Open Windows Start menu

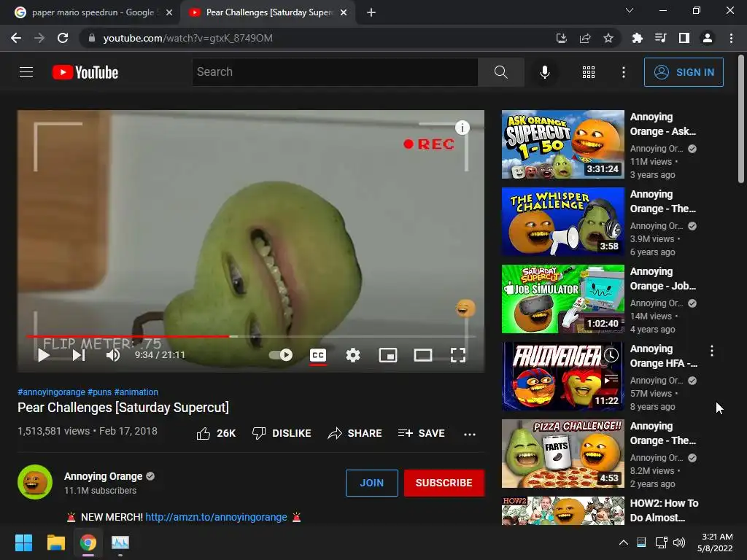pyautogui.click(x=23, y=542)
